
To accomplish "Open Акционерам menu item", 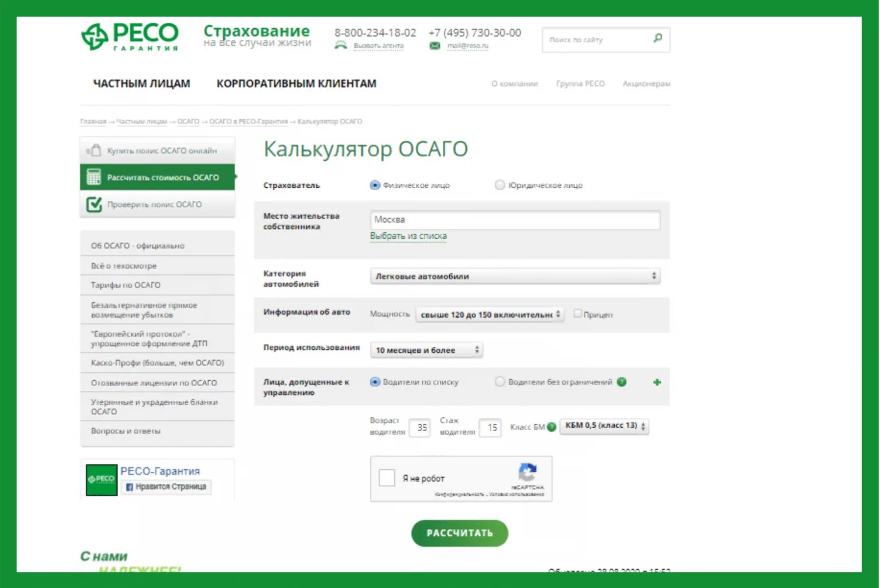I will pyautogui.click(x=646, y=84).
